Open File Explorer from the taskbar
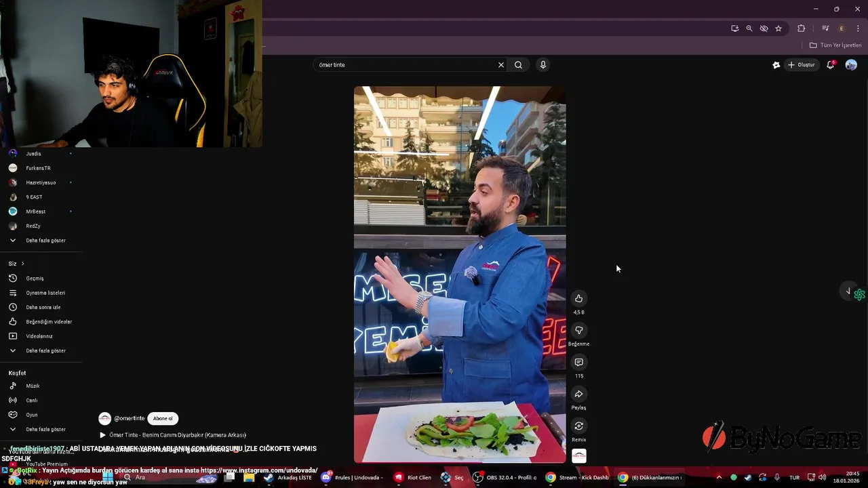The image size is (868, 488). coord(249,477)
